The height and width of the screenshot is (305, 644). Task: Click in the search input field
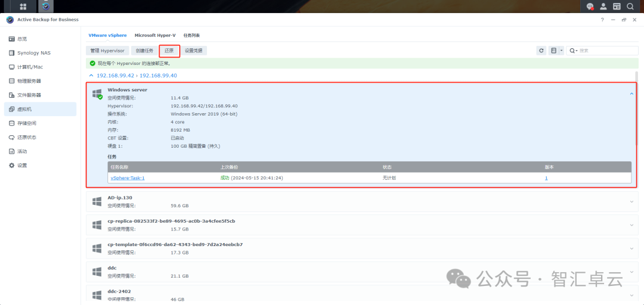608,51
